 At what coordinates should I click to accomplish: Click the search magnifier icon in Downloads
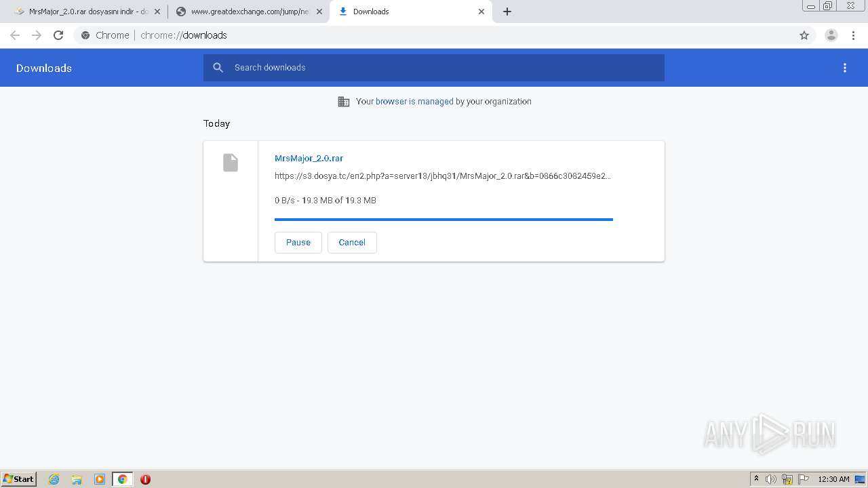click(x=218, y=68)
